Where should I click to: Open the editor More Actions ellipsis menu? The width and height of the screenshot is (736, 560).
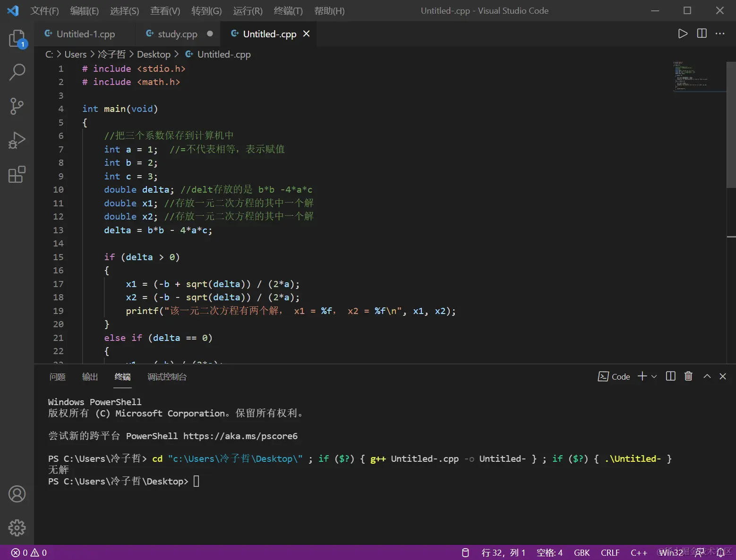(720, 34)
